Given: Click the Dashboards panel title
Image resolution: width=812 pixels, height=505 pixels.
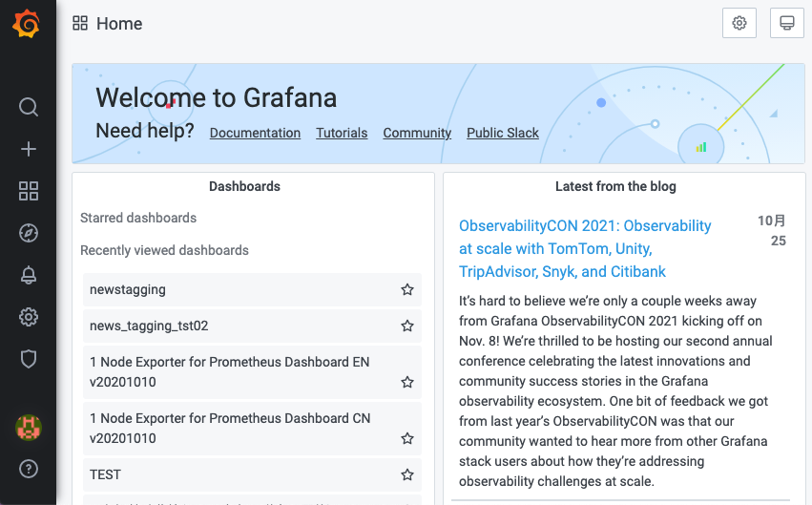Looking at the screenshot, I should click(x=244, y=186).
